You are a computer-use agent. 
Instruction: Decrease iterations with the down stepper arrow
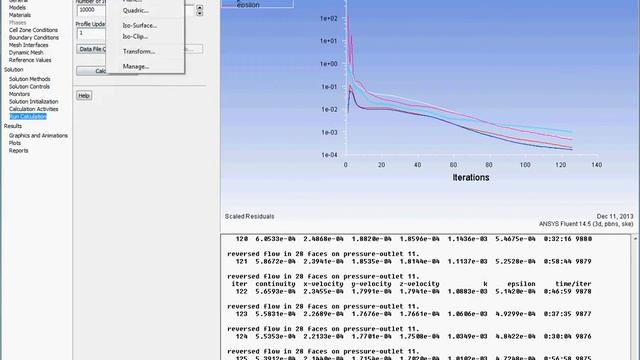pos(199,13)
